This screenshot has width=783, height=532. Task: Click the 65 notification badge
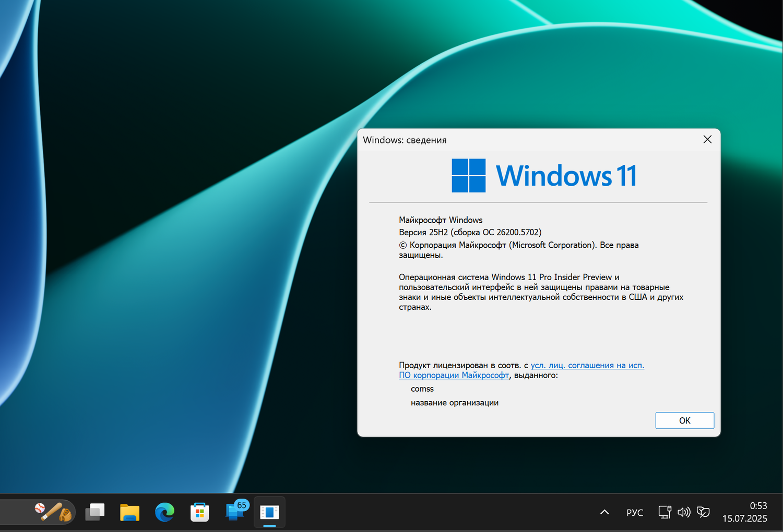pyautogui.click(x=241, y=505)
